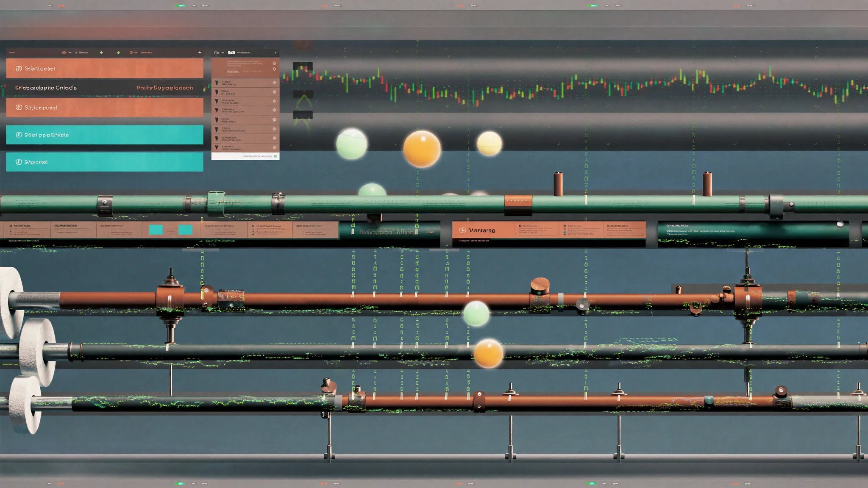Click the icon beside the Sifgronel label
Image resolution: width=868 pixels, height=488 pixels.
(x=19, y=162)
